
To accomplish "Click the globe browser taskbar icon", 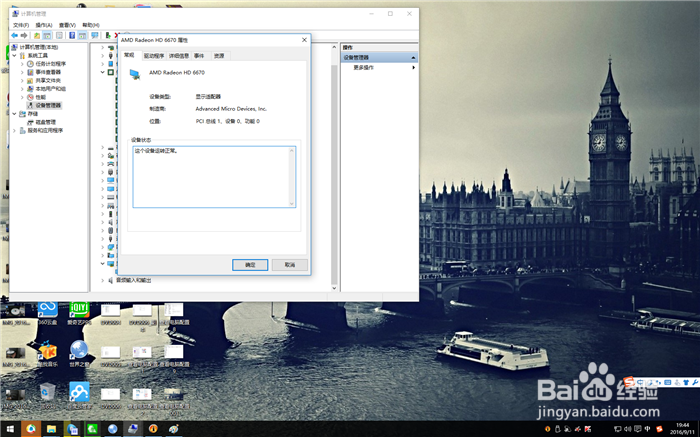I will point(112,429).
